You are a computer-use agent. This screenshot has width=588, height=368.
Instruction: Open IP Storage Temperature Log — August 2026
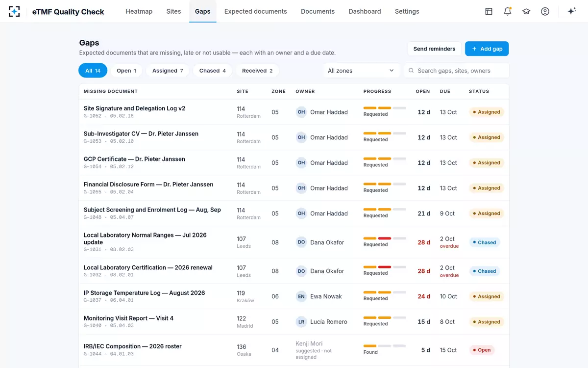point(144,293)
